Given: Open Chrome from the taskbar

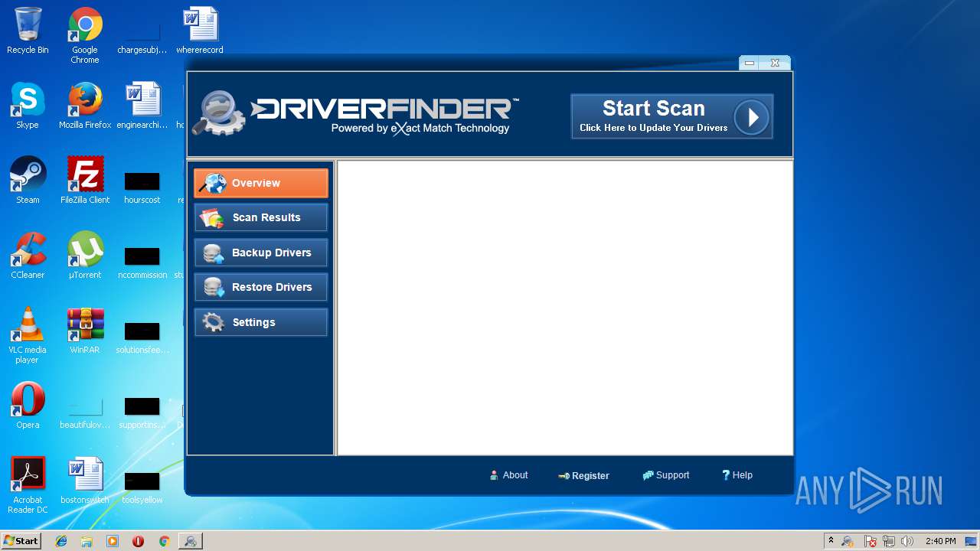Looking at the screenshot, I should [x=164, y=541].
